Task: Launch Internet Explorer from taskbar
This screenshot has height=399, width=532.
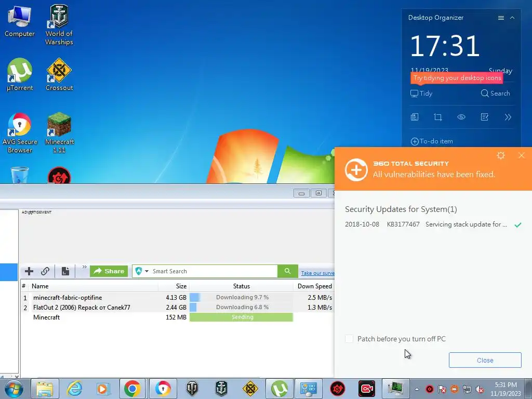Action: point(74,389)
